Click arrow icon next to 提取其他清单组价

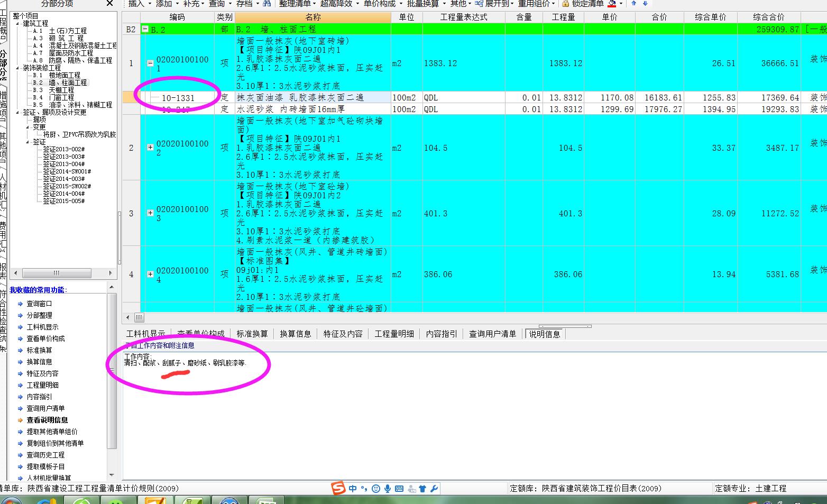tap(21, 432)
